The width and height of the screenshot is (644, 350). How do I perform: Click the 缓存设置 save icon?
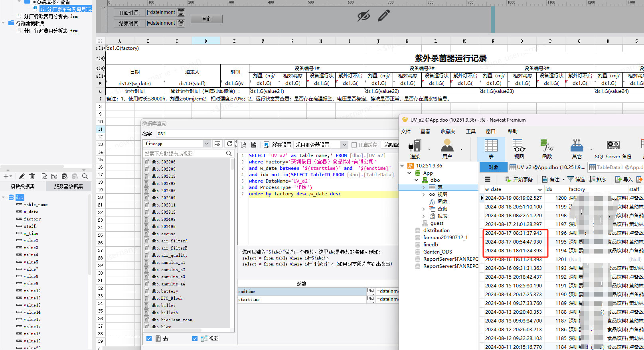pos(267,145)
